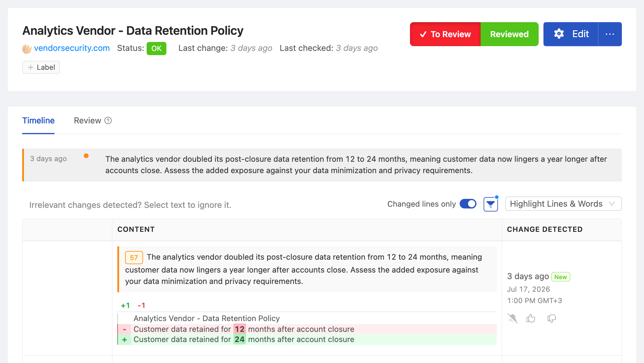
Task: Click the 57 importance score badge
Action: click(x=134, y=258)
